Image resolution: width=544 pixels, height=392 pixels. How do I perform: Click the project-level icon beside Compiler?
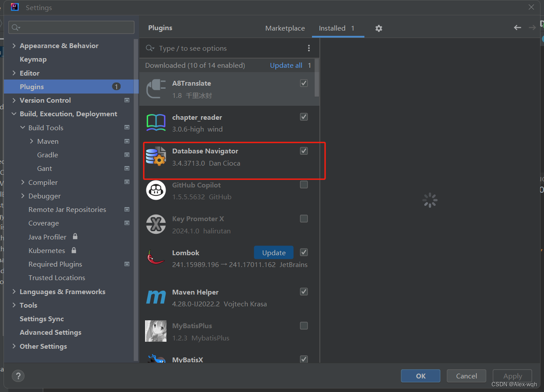[x=127, y=182]
